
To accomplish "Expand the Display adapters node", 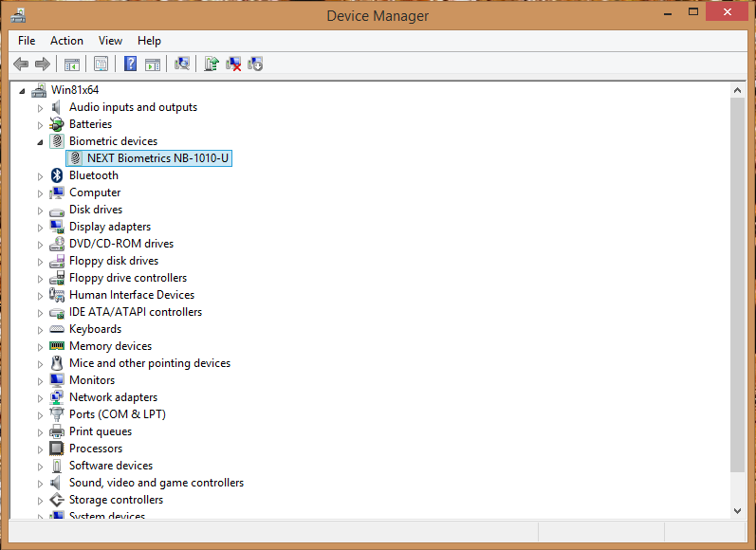I will coord(41,228).
